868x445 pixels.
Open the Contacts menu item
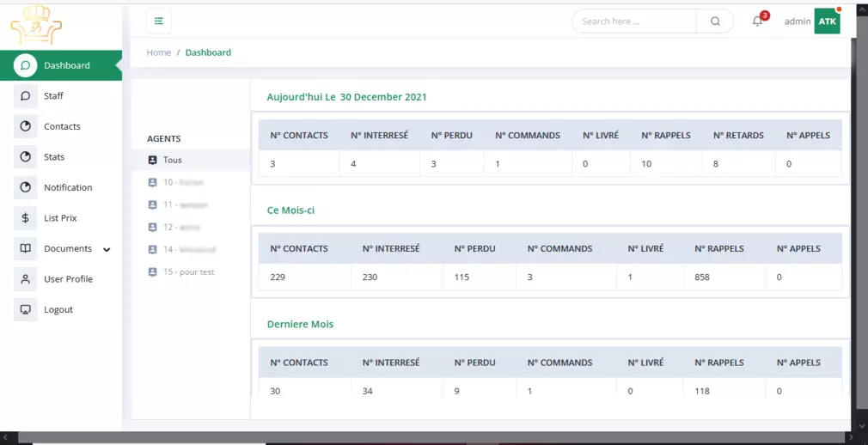62,126
